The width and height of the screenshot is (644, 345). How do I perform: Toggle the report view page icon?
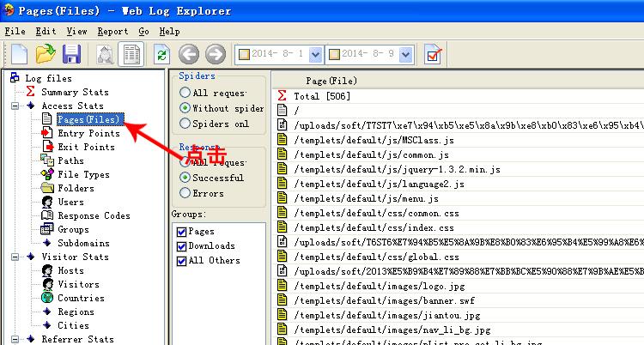pos(131,55)
